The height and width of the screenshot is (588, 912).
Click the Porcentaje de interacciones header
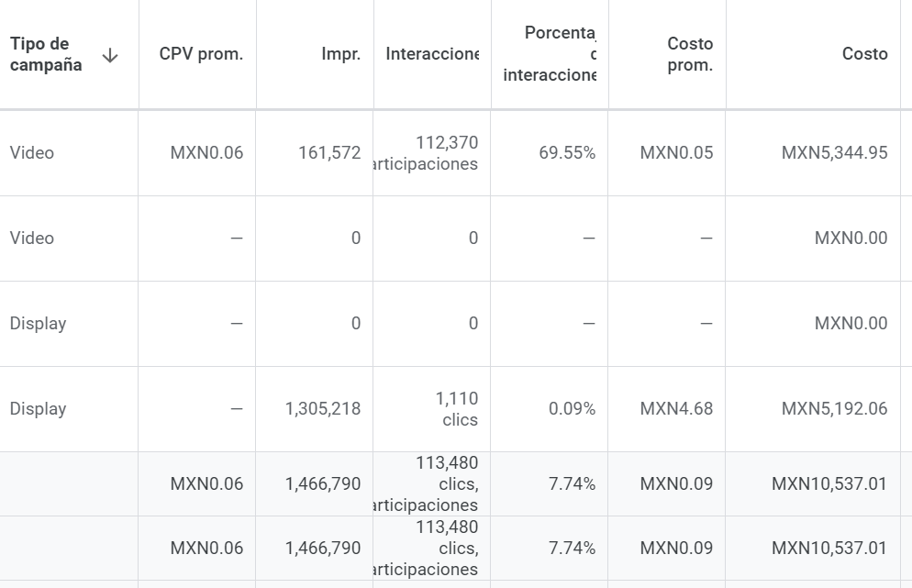coord(551,54)
